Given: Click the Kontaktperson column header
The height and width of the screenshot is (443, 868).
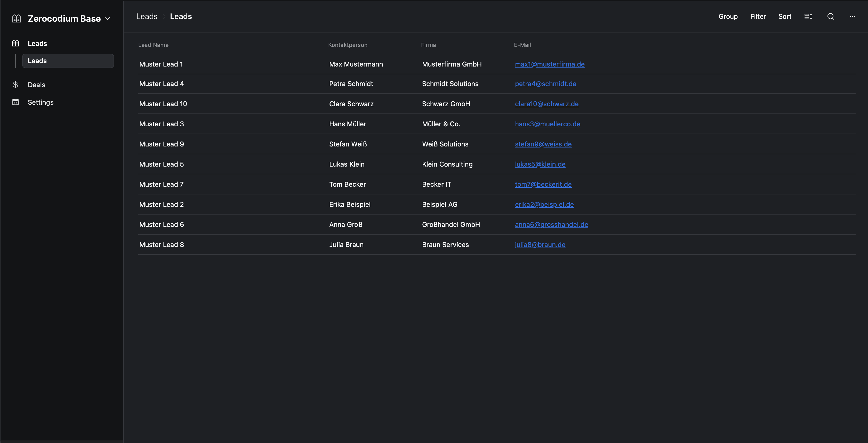Looking at the screenshot, I should pyautogui.click(x=347, y=45).
